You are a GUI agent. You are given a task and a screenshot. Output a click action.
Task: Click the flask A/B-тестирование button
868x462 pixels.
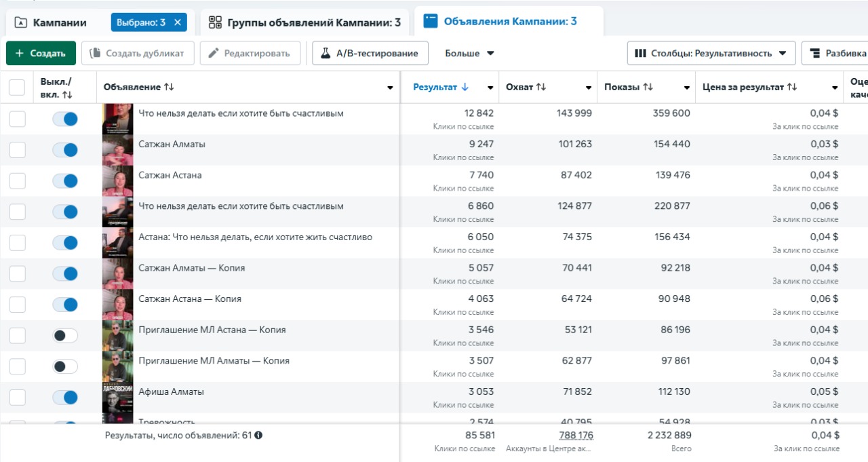coord(370,54)
